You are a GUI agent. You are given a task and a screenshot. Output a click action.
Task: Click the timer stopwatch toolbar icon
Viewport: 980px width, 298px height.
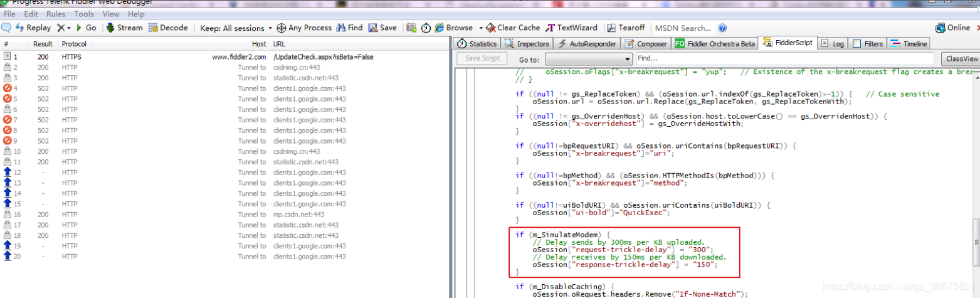click(x=426, y=28)
